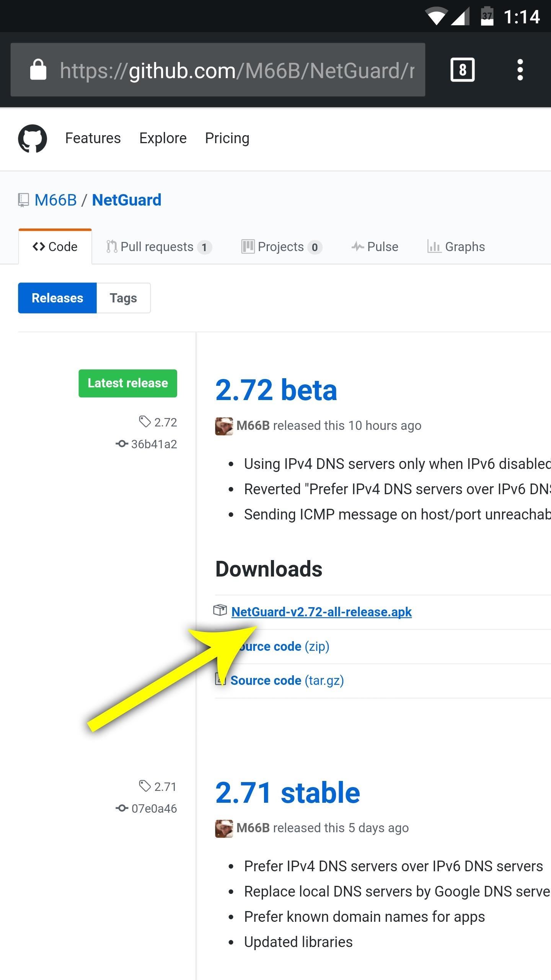Click 'released this 10 hours ago' text
The width and height of the screenshot is (551, 980).
(x=347, y=426)
